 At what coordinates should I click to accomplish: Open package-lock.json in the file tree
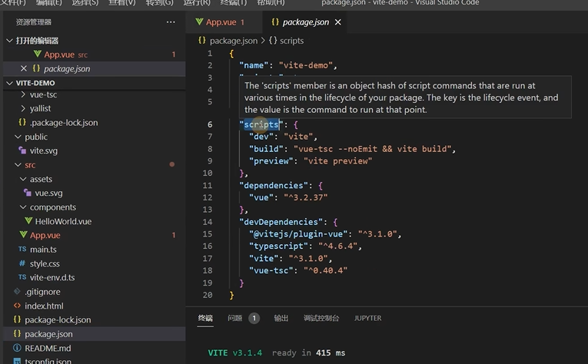[x=58, y=319]
